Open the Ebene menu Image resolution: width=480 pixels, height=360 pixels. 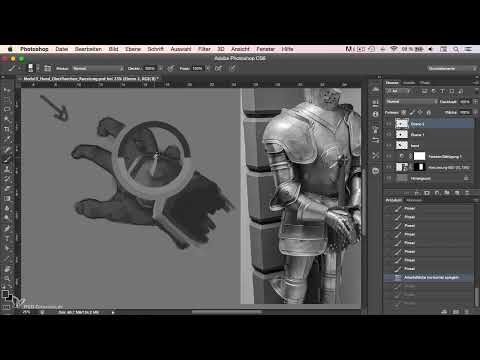point(133,49)
